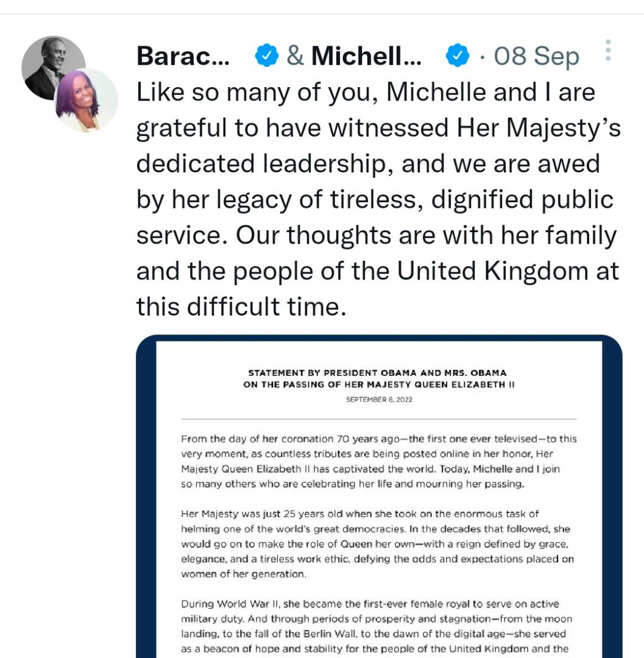Image resolution: width=644 pixels, height=658 pixels.
Task: Open the three-dot more options menu
Action: (x=607, y=51)
